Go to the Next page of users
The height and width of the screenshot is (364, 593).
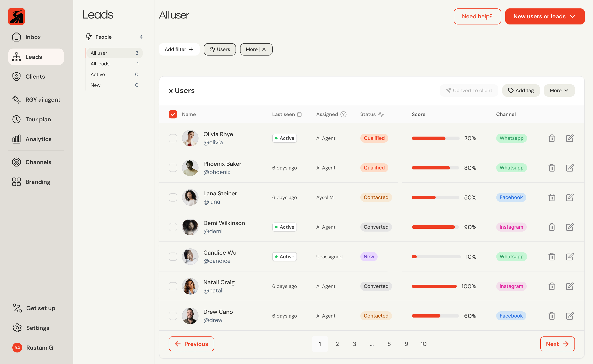557,344
